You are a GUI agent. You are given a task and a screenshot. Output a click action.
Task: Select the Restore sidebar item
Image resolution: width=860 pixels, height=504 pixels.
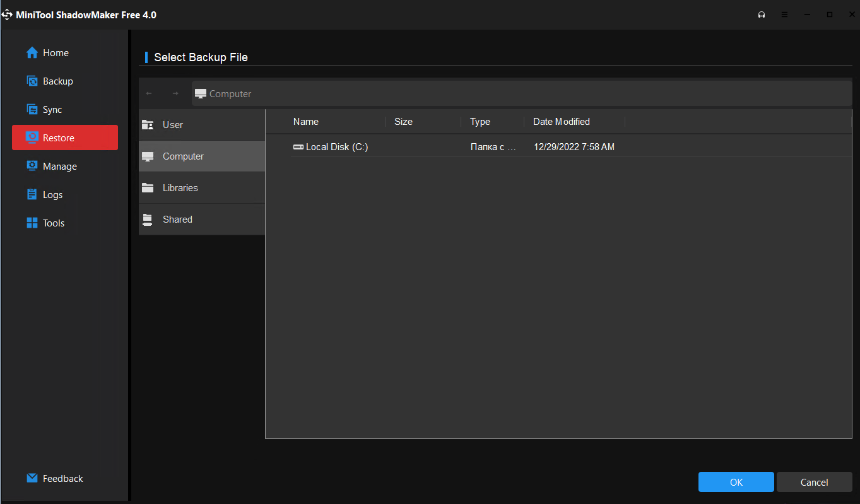(65, 138)
